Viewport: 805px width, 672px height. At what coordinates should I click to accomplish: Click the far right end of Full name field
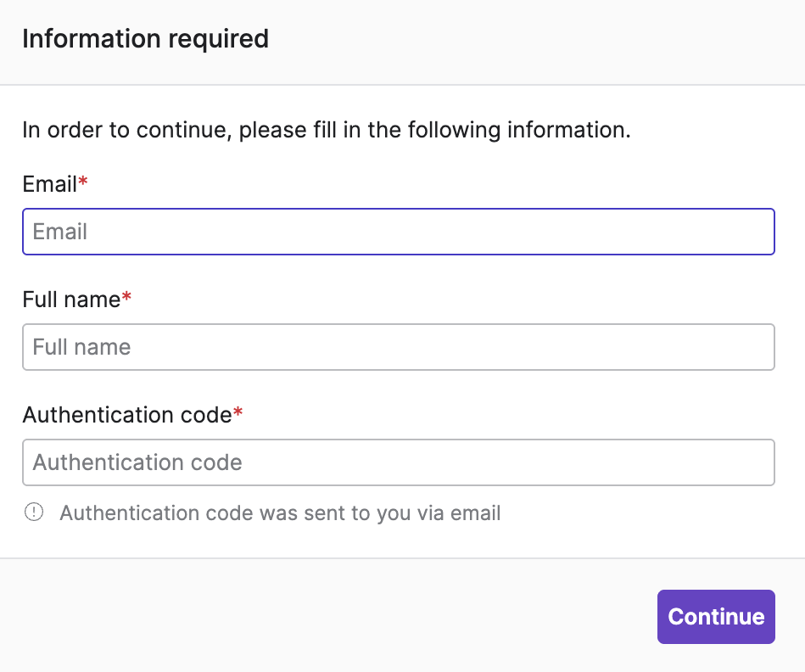pyautogui.click(x=759, y=347)
